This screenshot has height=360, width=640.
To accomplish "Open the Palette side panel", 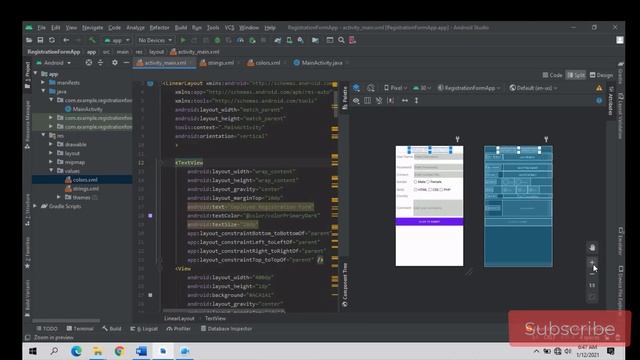I will coord(344,98).
